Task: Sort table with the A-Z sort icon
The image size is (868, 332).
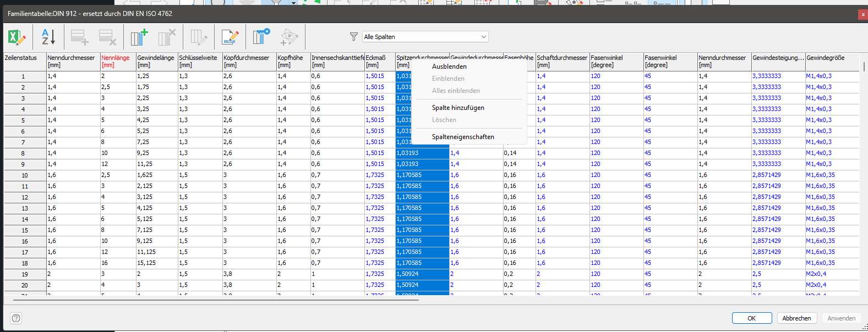Action: (x=48, y=37)
